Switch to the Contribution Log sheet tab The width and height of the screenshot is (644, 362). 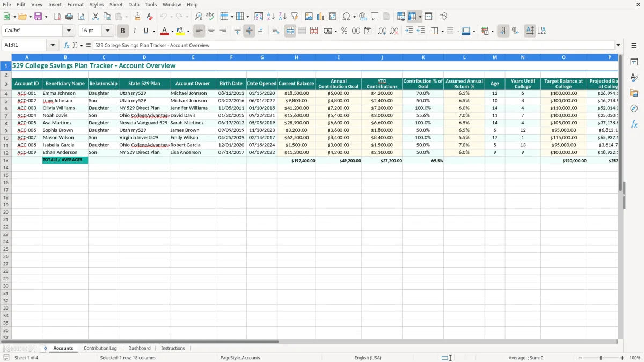100,348
